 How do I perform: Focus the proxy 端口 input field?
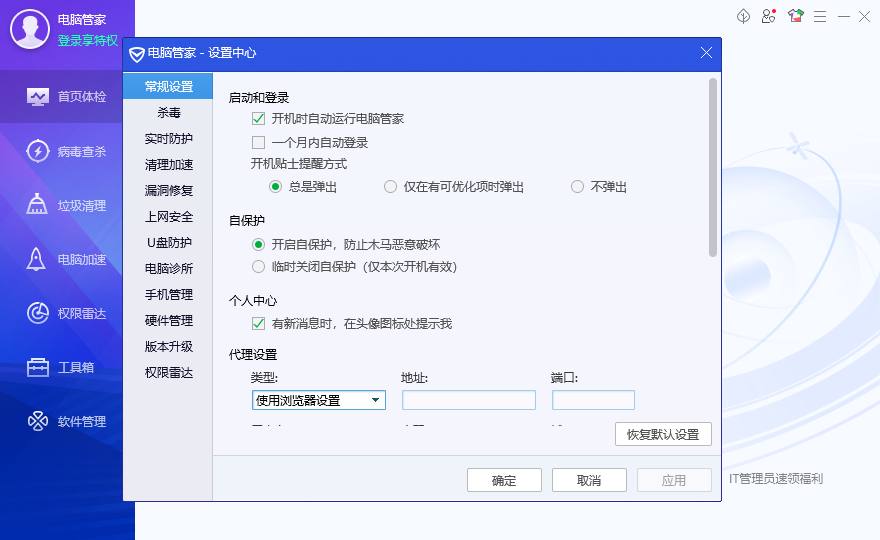(593, 400)
